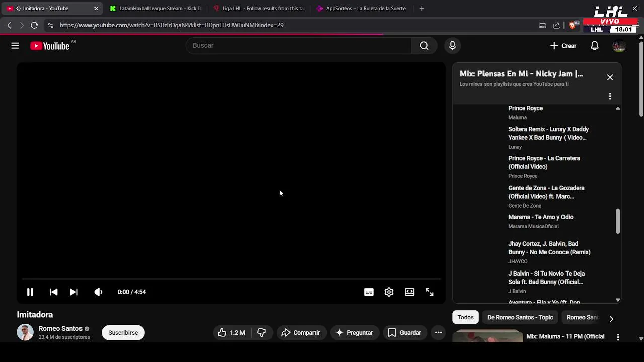Open the Crear menu
The height and width of the screenshot is (362, 644).
pos(563,46)
